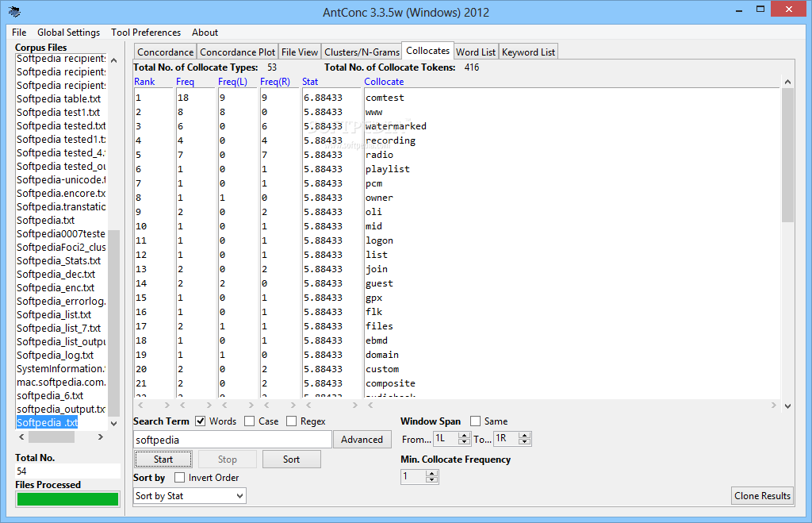Viewport: 812px width, 523px height.
Task: Click the Rank column header
Action: pos(144,82)
